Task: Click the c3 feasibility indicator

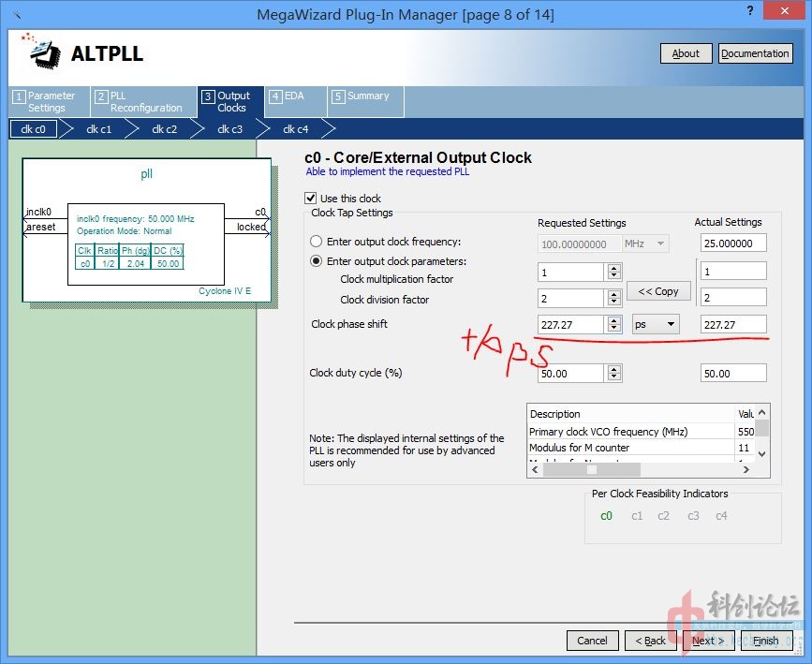Action: [x=693, y=516]
